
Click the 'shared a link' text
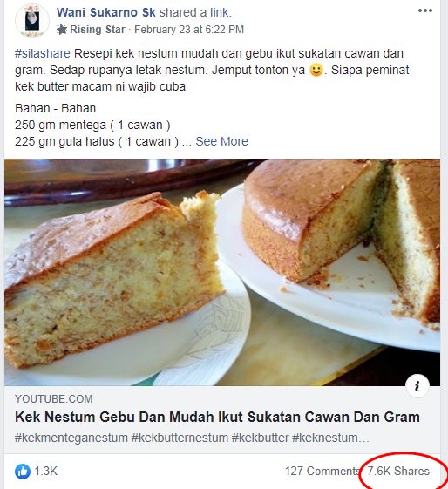tap(195, 12)
